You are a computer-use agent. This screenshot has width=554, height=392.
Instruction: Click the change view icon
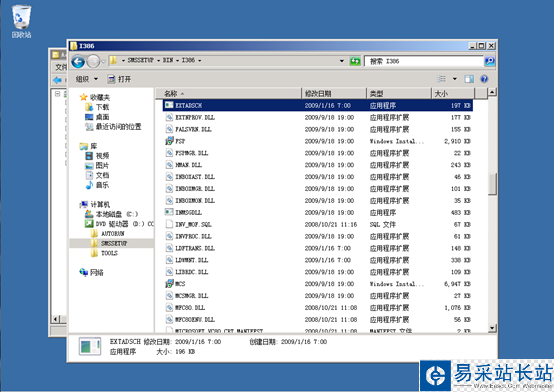pos(441,79)
